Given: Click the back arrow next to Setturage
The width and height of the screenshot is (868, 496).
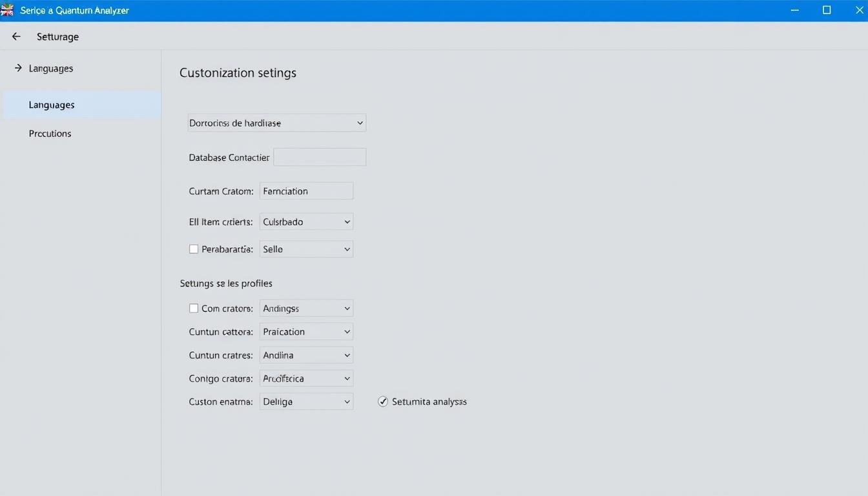Looking at the screenshot, I should (x=16, y=37).
